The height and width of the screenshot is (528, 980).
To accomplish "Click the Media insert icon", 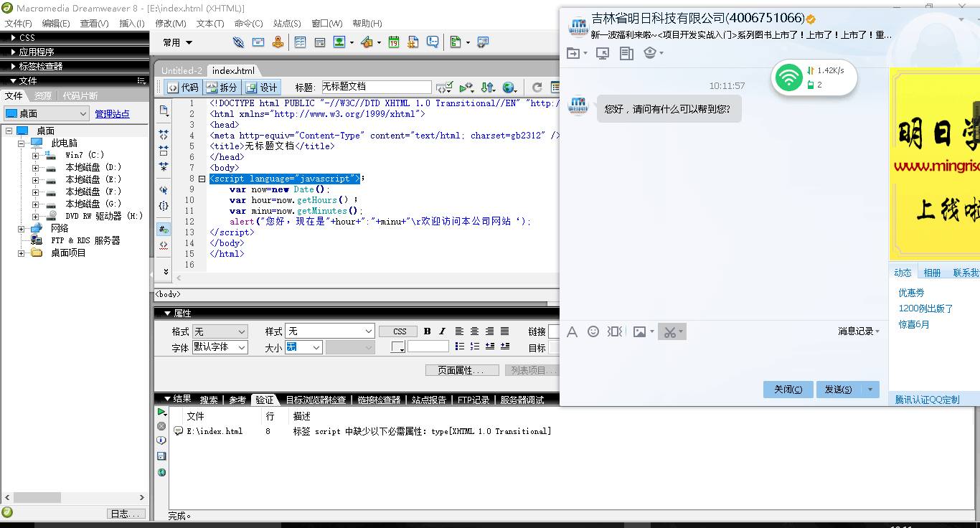I will (x=367, y=42).
